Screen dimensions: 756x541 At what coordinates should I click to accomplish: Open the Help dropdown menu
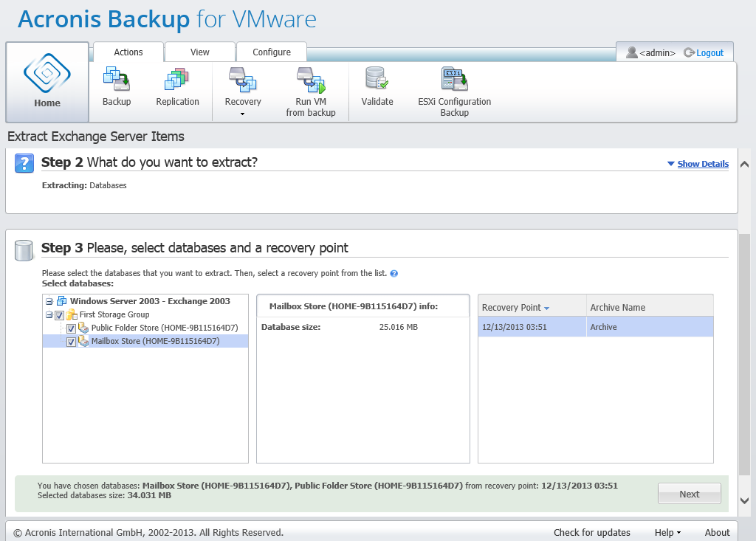[667, 532]
